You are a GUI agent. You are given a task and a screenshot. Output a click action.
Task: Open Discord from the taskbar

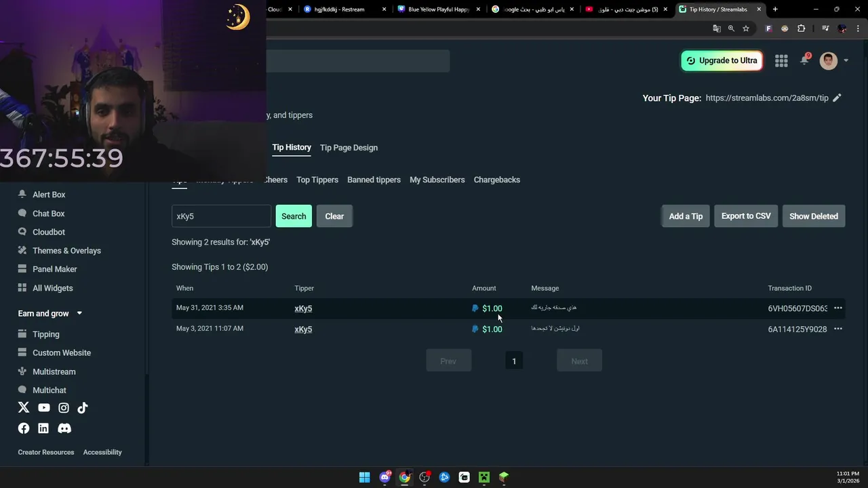point(385,477)
